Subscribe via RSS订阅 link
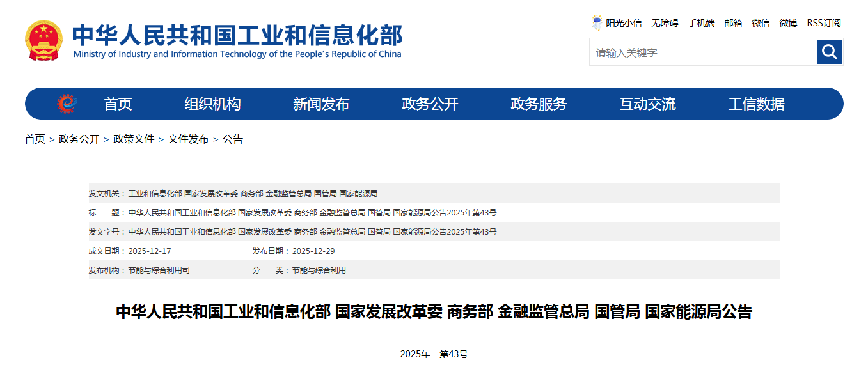868x374 pixels. pos(823,23)
